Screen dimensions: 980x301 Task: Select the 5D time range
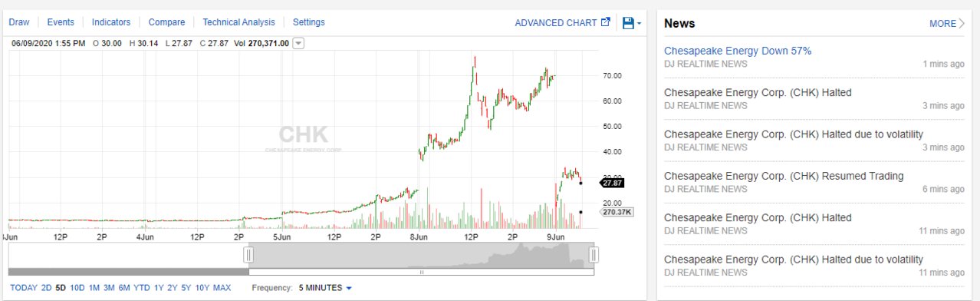61,288
